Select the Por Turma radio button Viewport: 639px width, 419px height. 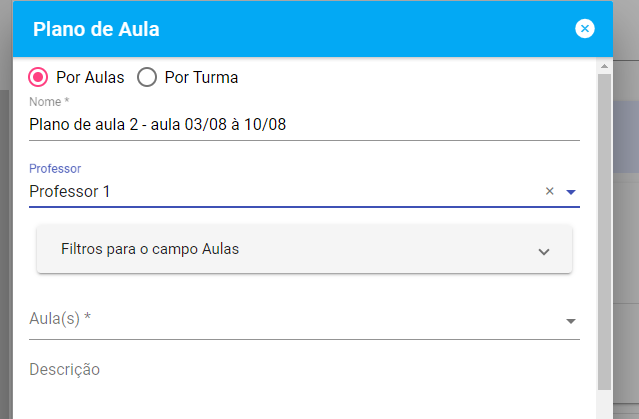tap(147, 77)
